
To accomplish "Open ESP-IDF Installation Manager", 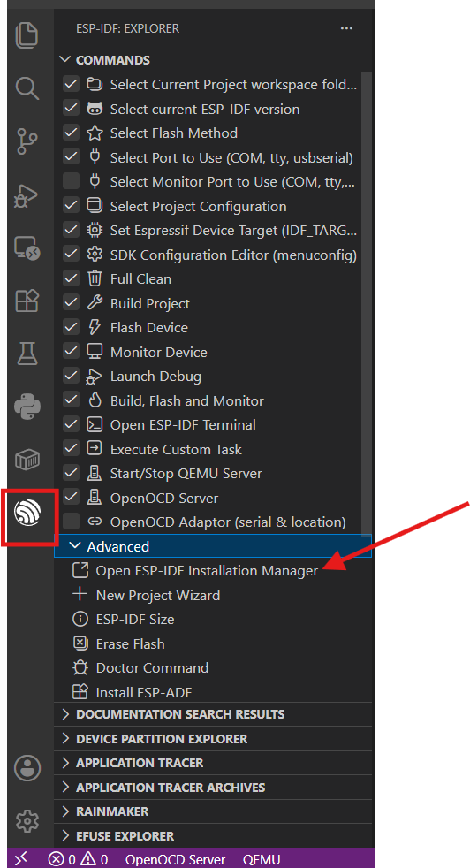I will tap(207, 571).
